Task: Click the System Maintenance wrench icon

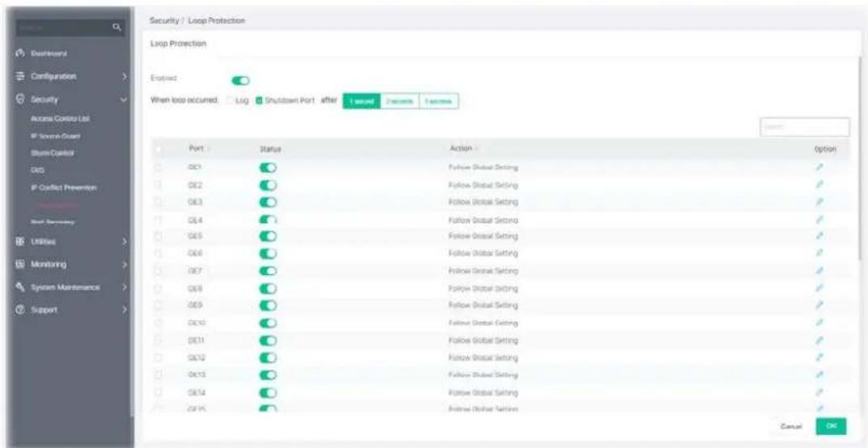Action: pyautogui.click(x=21, y=287)
